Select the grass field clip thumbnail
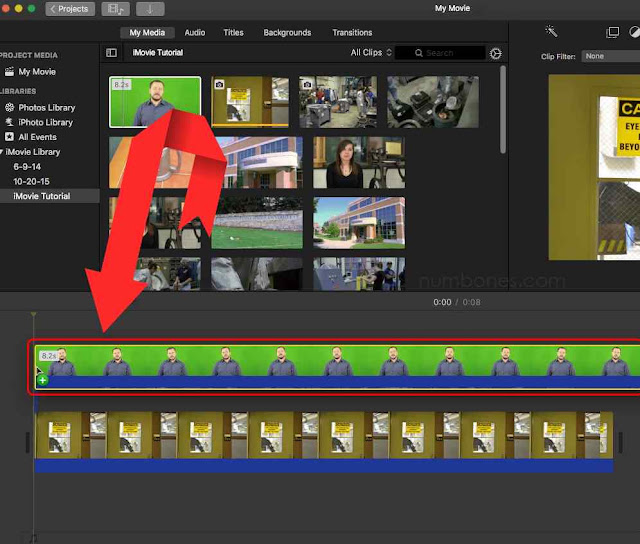Image resolution: width=640 pixels, height=544 pixels. 257,223
